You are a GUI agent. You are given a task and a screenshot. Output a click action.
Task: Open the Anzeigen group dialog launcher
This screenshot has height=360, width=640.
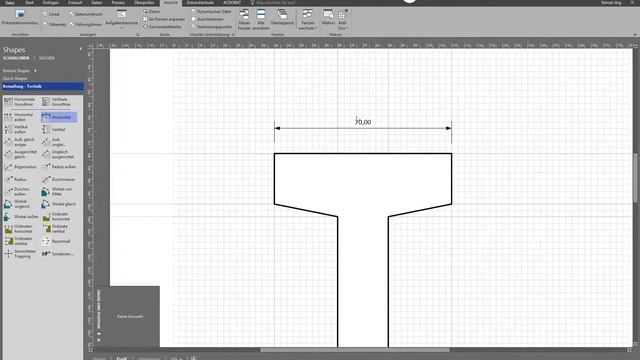138,35
